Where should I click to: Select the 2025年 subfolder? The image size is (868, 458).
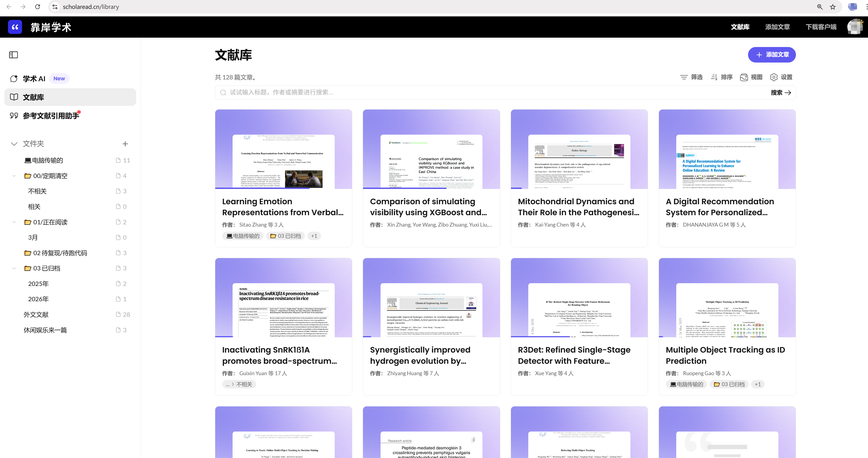click(38, 284)
